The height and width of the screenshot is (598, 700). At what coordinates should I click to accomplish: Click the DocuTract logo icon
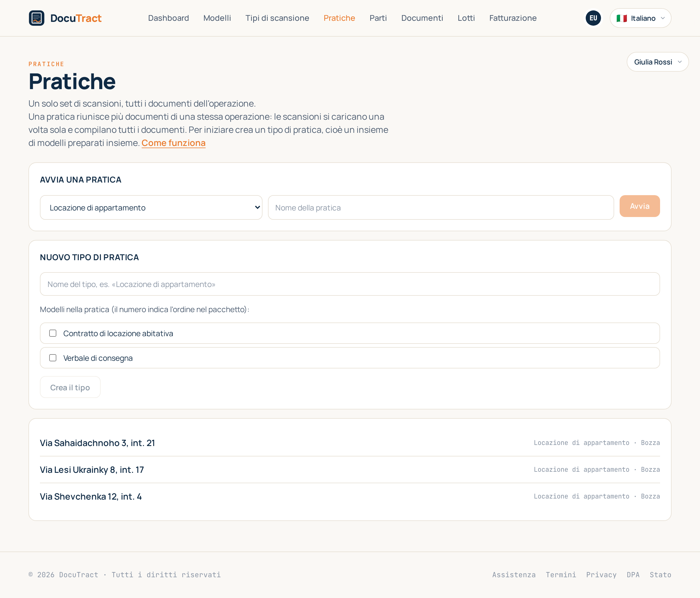click(x=36, y=18)
